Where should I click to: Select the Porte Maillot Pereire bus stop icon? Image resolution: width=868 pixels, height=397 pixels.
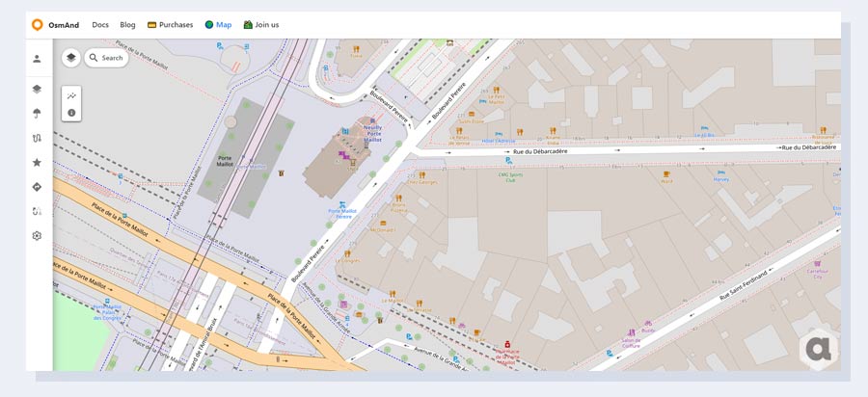click(x=342, y=204)
